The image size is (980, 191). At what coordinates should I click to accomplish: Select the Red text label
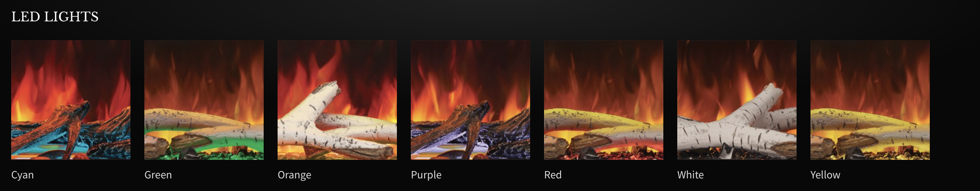point(553,175)
